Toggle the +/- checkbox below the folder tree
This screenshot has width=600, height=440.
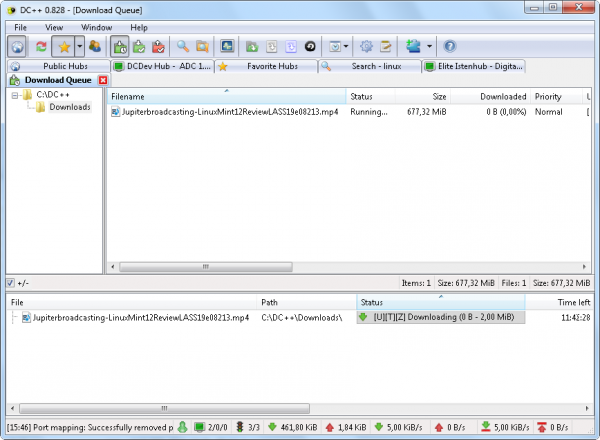coord(11,283)
